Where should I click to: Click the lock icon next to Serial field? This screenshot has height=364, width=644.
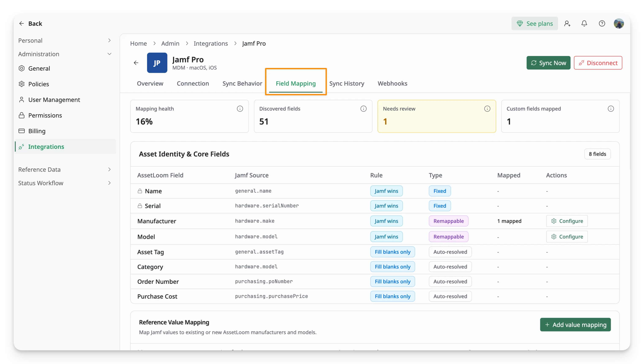pos(140,206)
